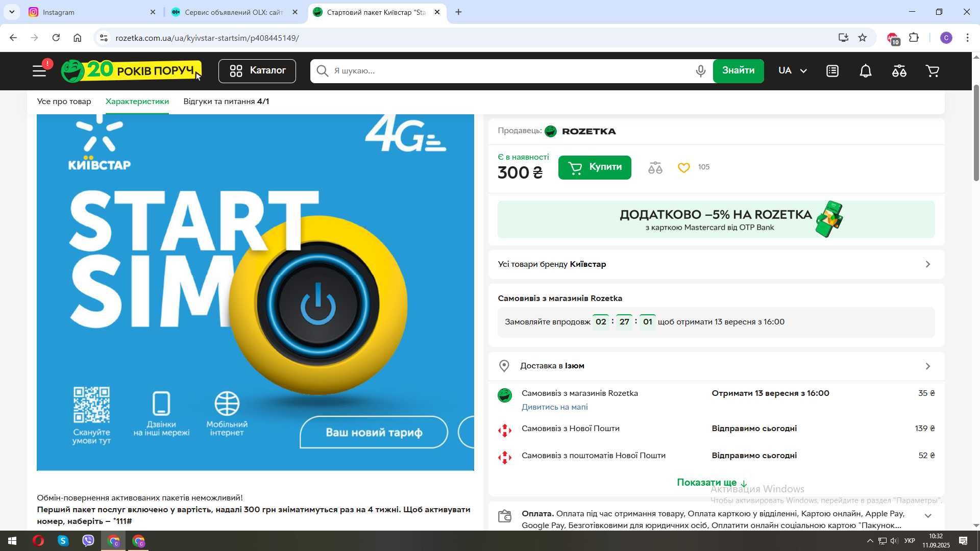The width and height of the screenshot is (980, 551).
Task: Open the Chrome profile avatar
Action: click(x=946, y=38)
